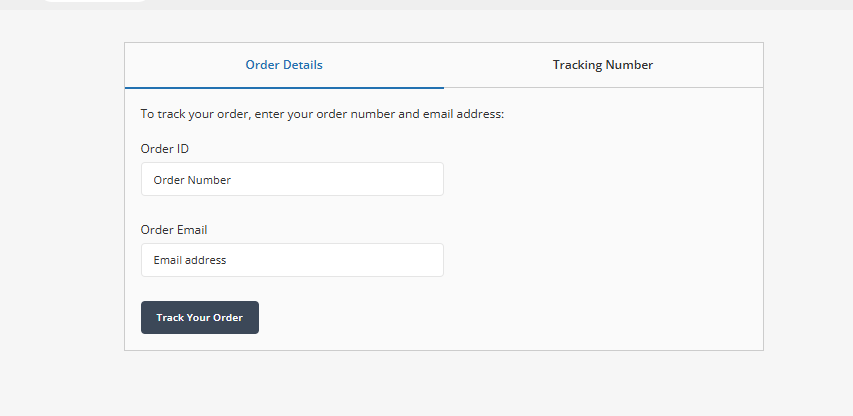853x416 pixels.
Task: Place cursor in Order ID field
Action: click(292, 180)
